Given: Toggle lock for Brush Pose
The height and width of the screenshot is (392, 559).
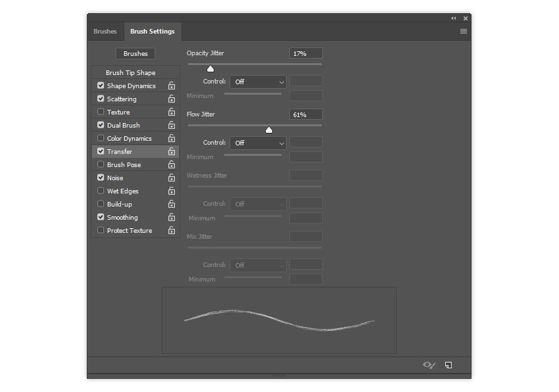Looking at the screenshot, I should point(172,165).
